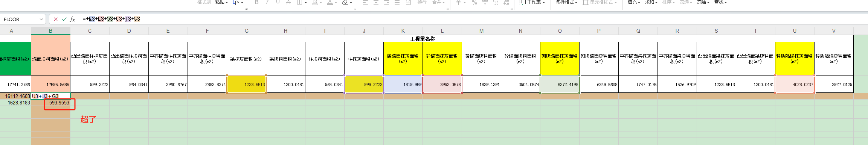This screenshot has width=868, height=145.
Task: Click the 填充 fill button
Action: pyautogui.click(x=634, y=2)
